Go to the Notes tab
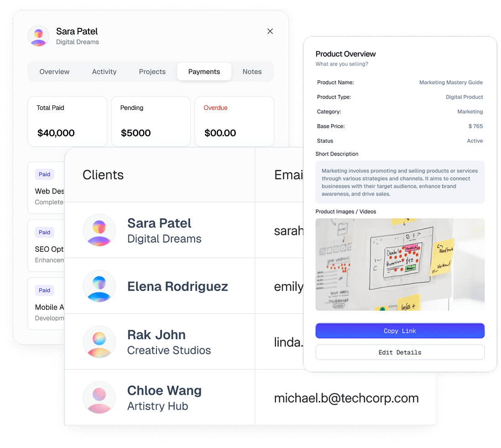 pos(252,72)
